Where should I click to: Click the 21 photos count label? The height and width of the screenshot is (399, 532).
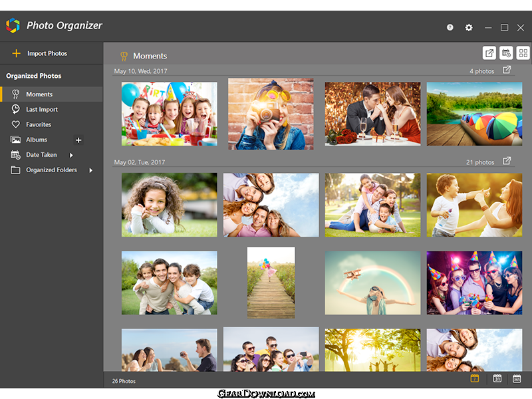[x=480, y=162]
